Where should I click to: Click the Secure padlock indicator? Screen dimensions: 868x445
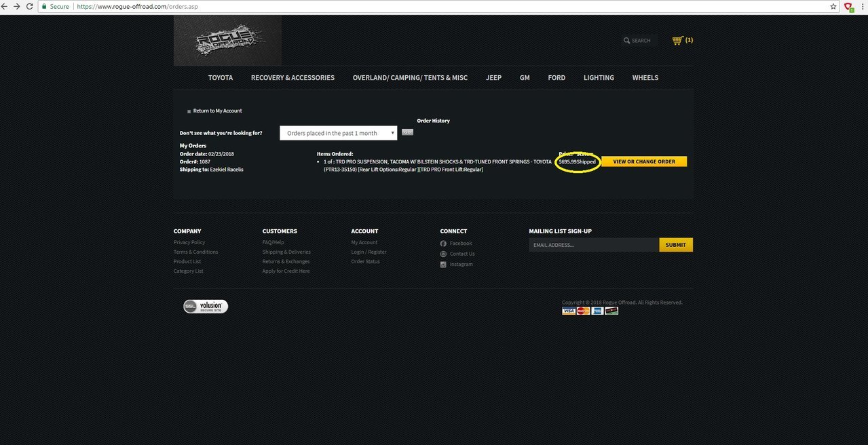(56, 6)
